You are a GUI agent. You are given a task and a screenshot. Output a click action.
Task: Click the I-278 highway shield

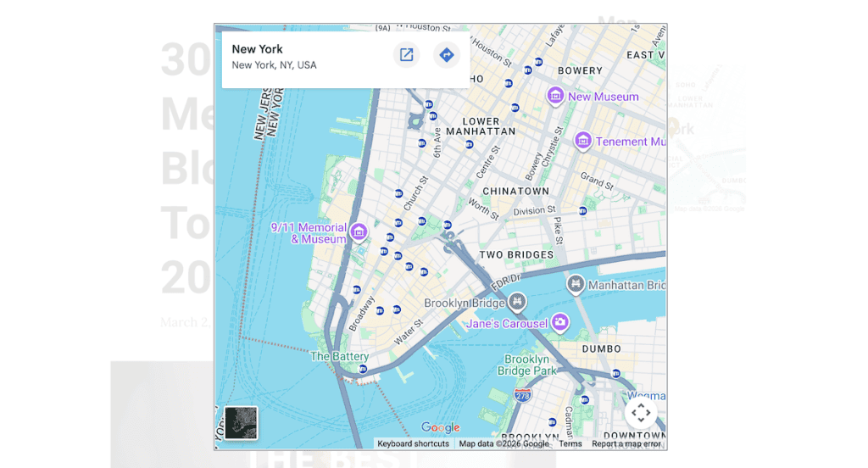[522, 395]
